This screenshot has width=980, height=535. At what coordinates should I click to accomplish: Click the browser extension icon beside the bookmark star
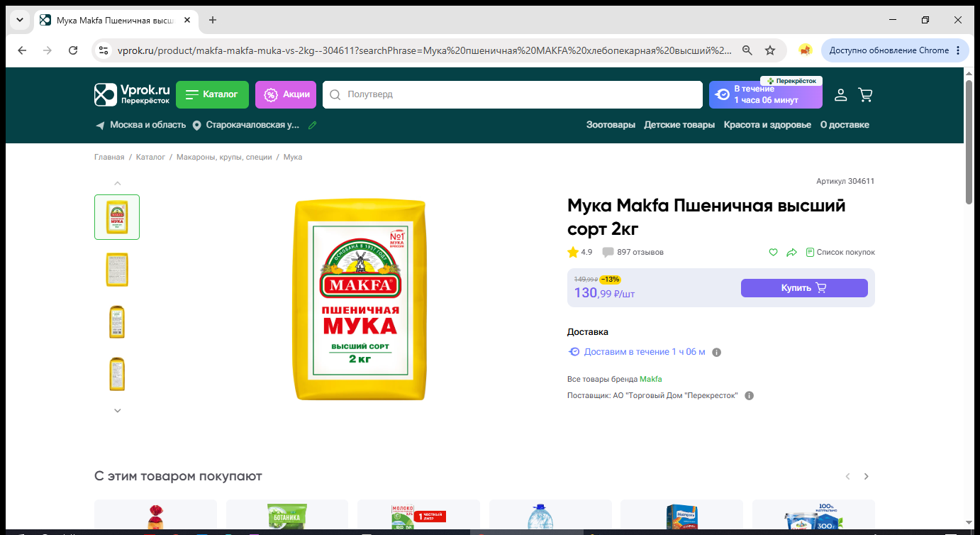805,50
